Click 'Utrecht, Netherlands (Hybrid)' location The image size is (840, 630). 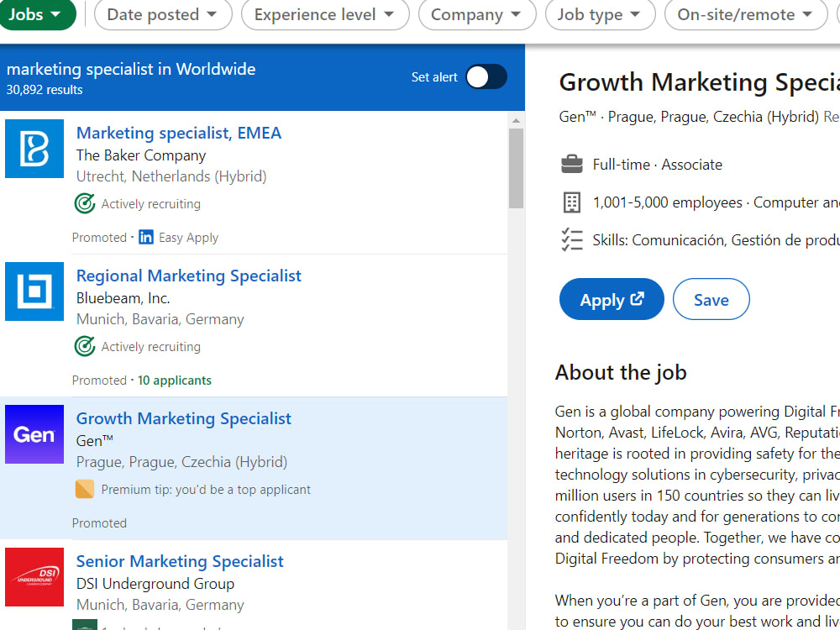[x=171, y=176]
